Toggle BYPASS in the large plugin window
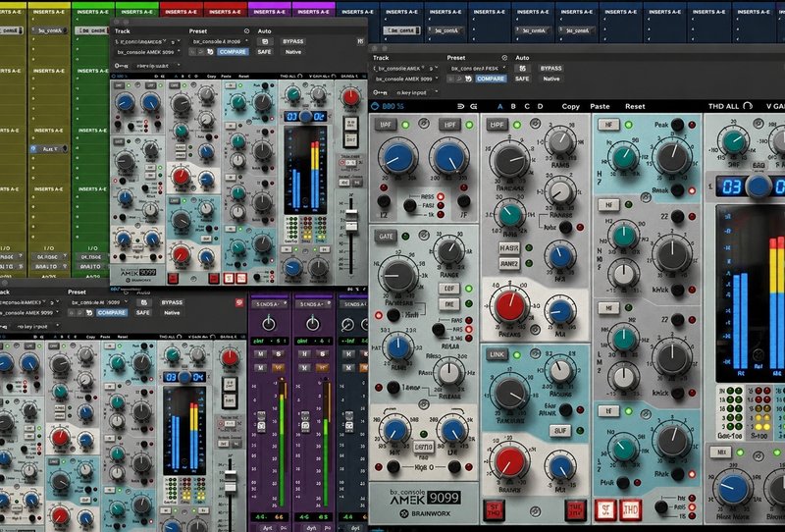 tap(550, 68)
